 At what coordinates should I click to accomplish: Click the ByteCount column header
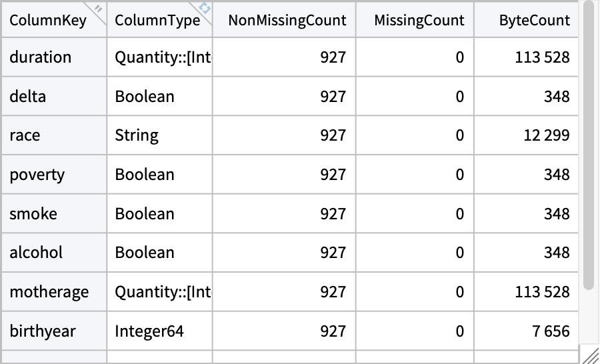pyautogui.click(x=534, y=20)
